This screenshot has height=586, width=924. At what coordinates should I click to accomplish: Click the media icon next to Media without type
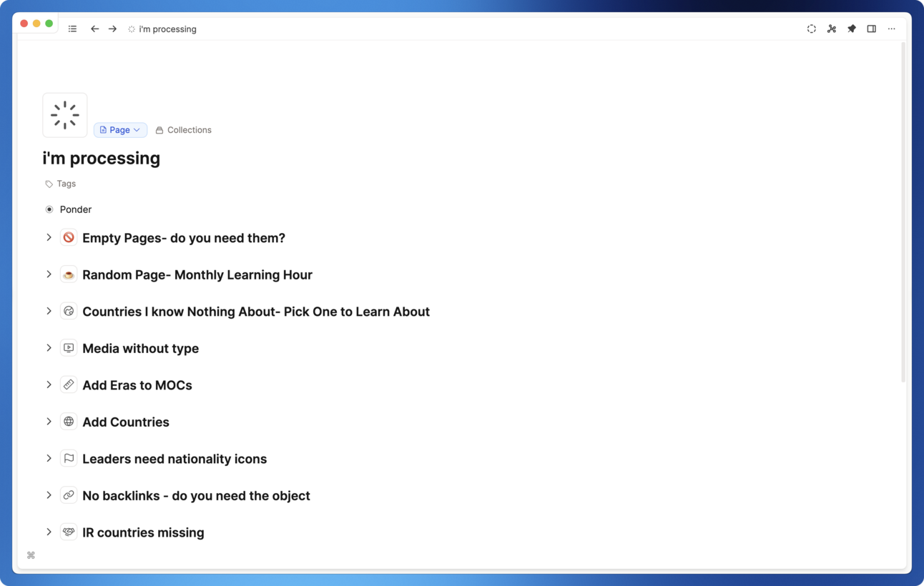point(68,347)
